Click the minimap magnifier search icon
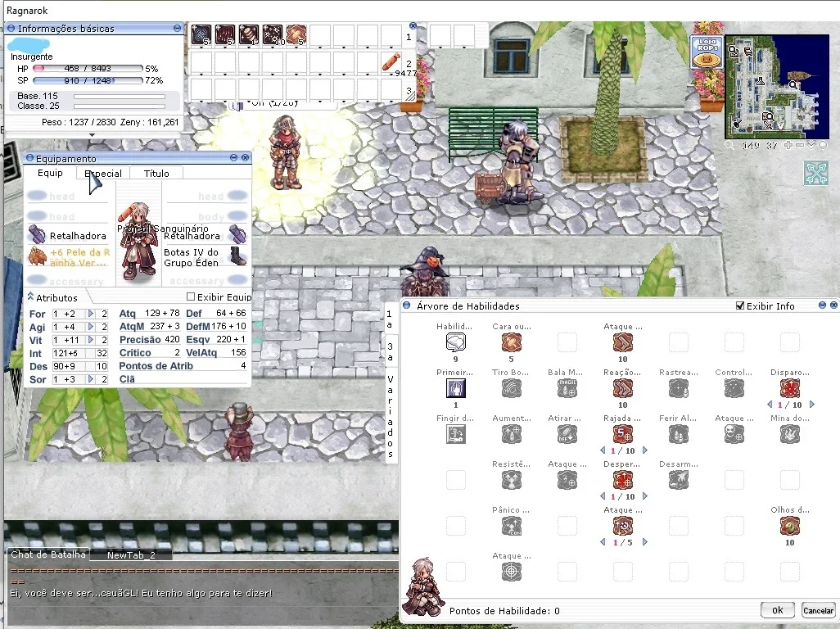840x629 pixels. click(729, 145)
